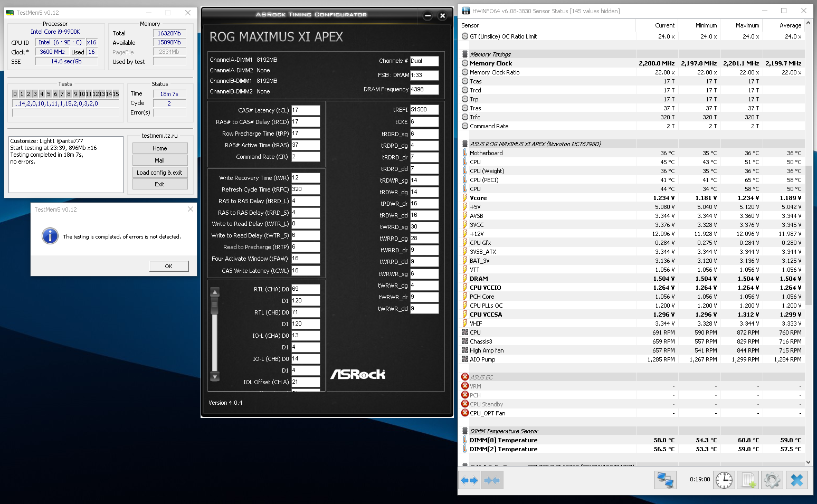Click the Home button in TestMem5
The image size is (817, 504).
[160, 148]
